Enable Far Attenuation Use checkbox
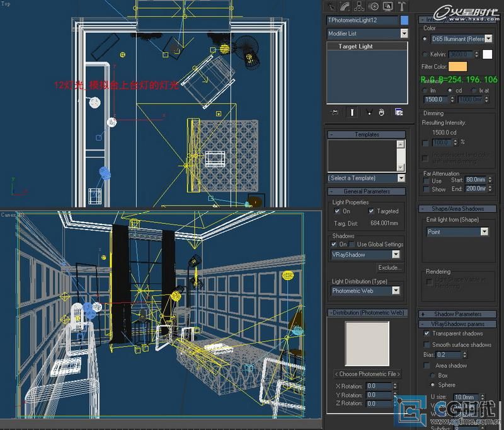Image resolution: width=504 pixels, height=430 pixels. [427, 181]
